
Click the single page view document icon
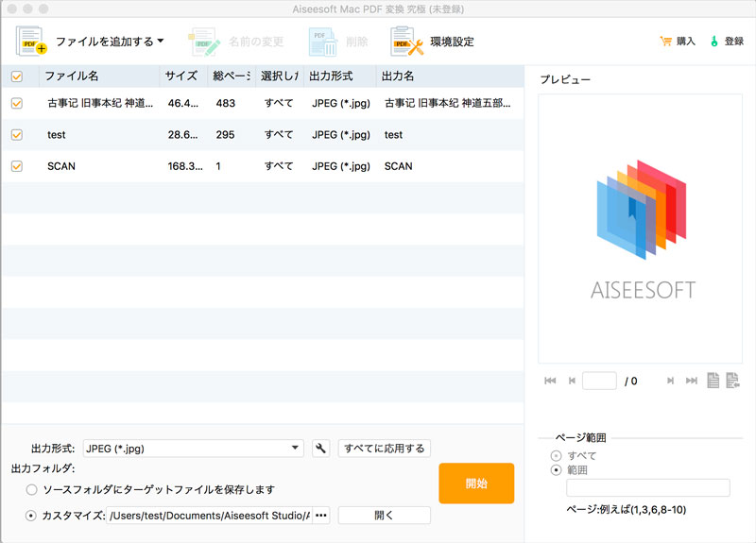point(713,381)
